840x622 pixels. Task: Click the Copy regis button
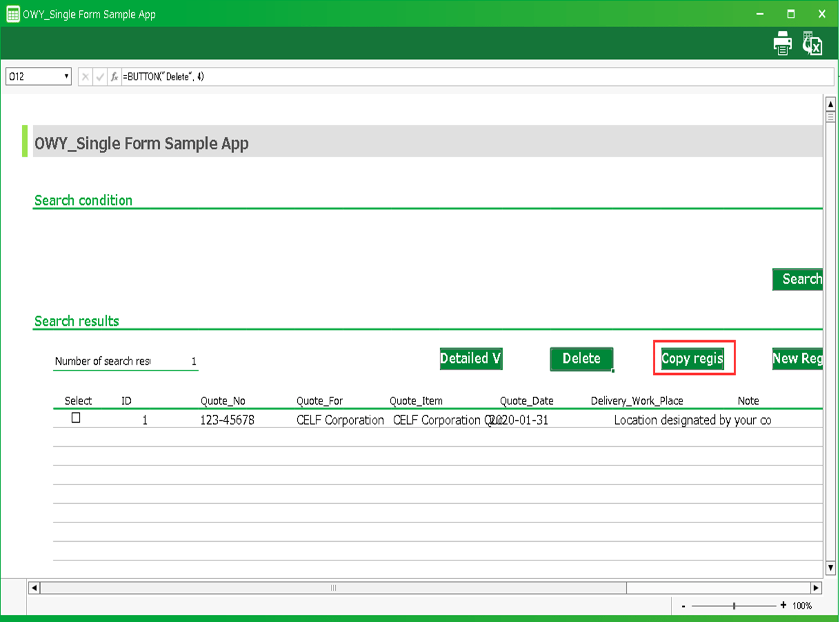693,358
